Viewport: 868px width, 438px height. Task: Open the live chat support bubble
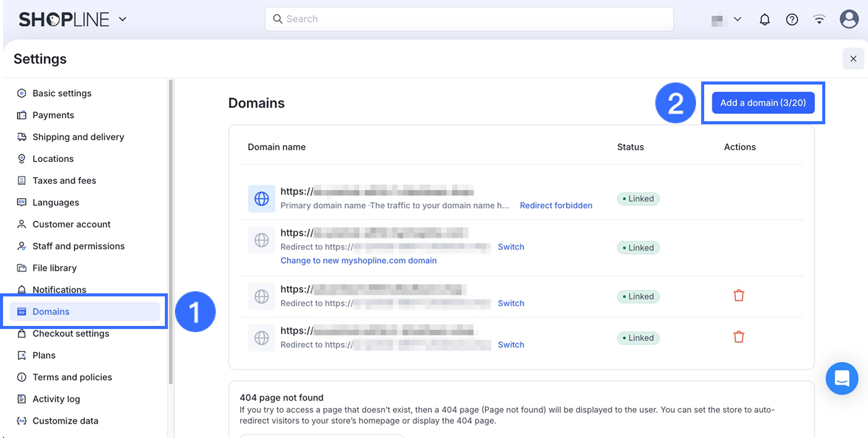tap(842, 378)
